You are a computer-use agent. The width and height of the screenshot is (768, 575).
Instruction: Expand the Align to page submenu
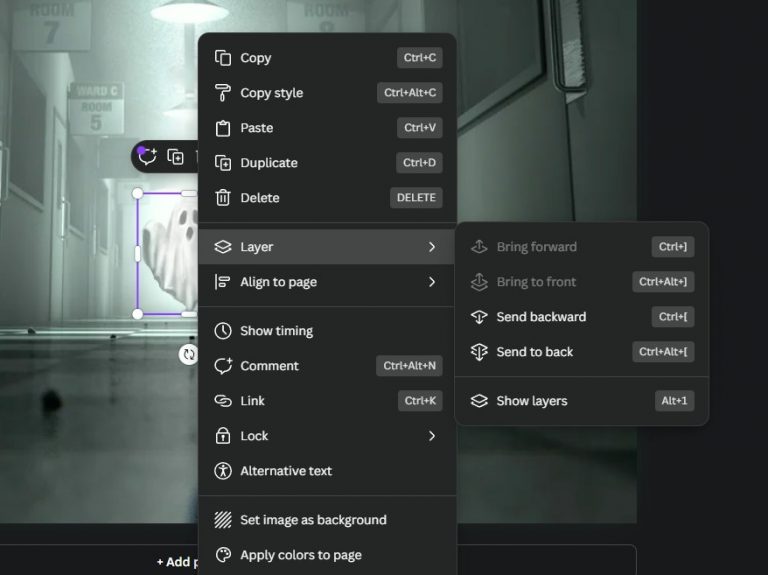pyautogui.click(x=432, y=282)
